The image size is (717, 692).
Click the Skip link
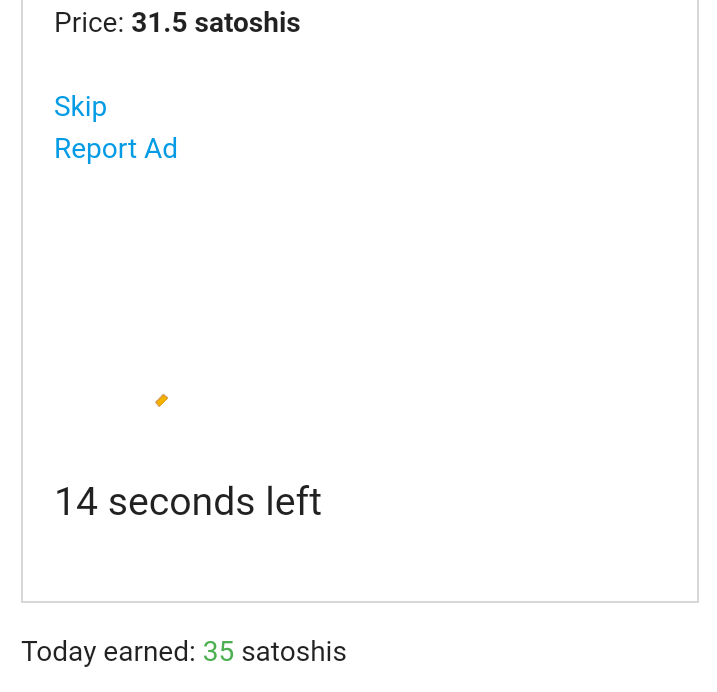[80, 107]
